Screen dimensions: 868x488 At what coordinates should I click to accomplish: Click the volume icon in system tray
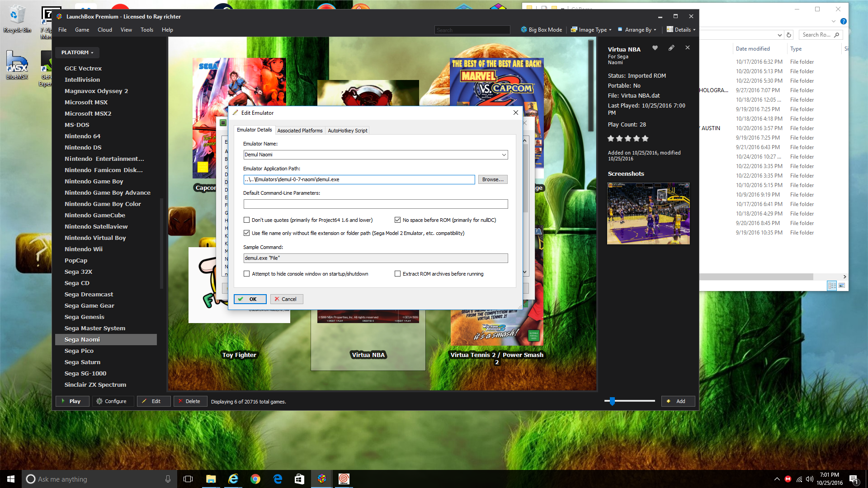(809, 479)
